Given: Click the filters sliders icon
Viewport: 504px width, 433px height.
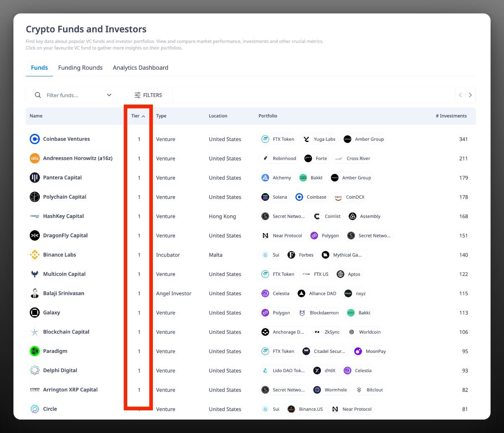Looking at the screenshot, I should click(x=137, y=95).
